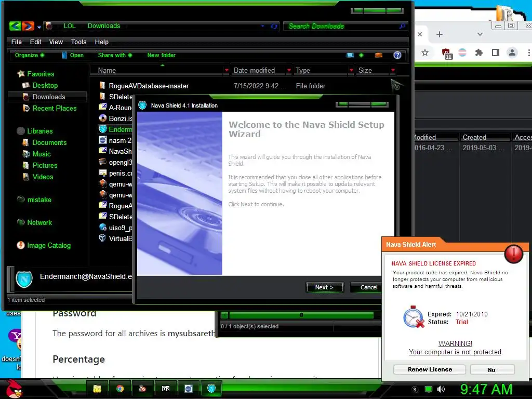This screenshot has width=532, height=399.
Task: Click No in Nava Shield Alert
Action: (491, 369)
